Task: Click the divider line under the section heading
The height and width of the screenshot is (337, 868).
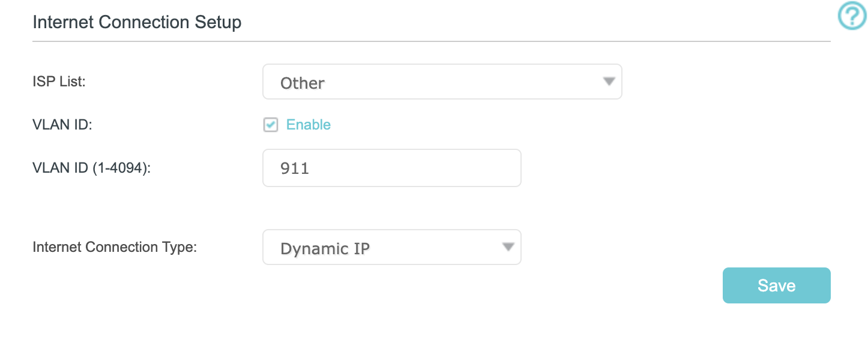Action: (x=431, y=41)
